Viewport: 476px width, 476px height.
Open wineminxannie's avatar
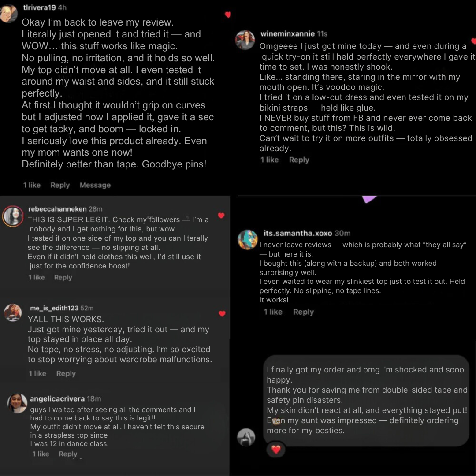pos(245,40)
